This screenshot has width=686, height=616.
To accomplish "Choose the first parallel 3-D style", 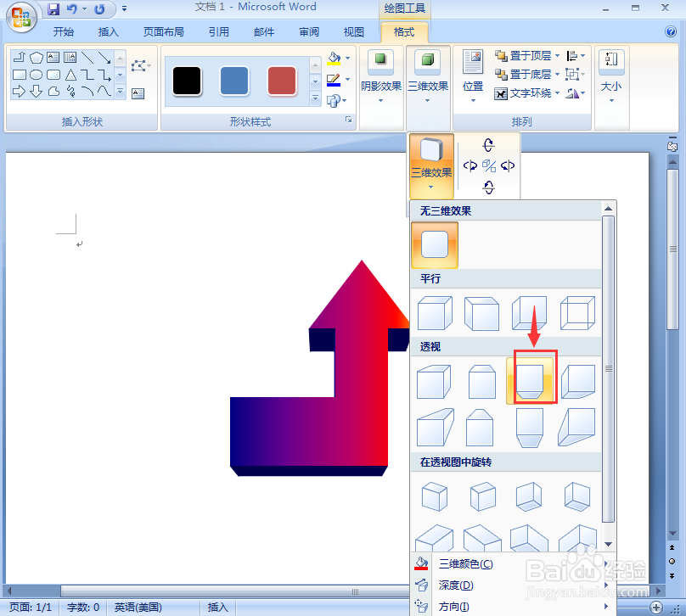I will [435, 313].
